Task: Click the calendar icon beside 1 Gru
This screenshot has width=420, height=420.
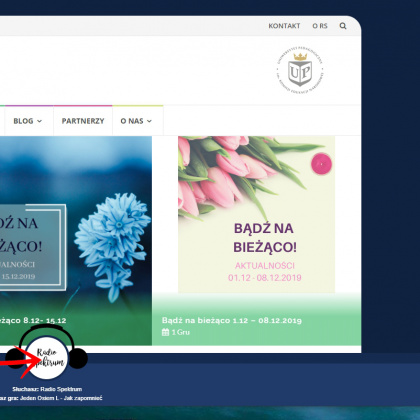Action: pos(165,332)
